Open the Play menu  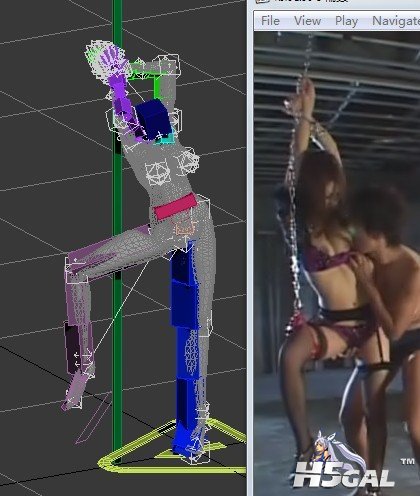(x=346, y=21)
